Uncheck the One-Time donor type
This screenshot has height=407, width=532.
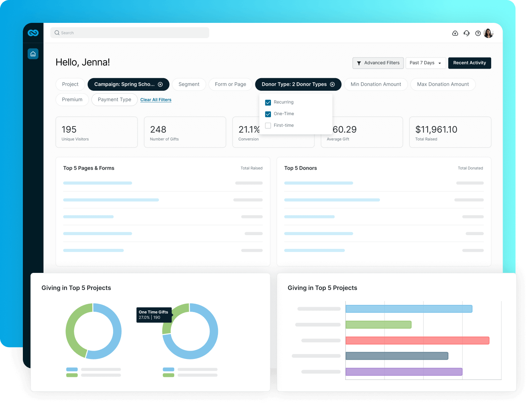click(268, 114)
